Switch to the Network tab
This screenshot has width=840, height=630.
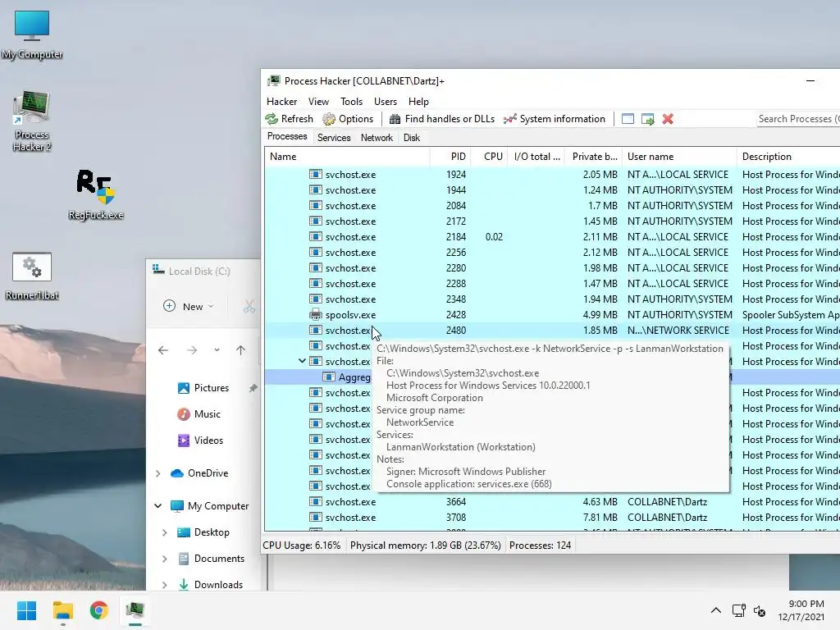pos(377,138)
